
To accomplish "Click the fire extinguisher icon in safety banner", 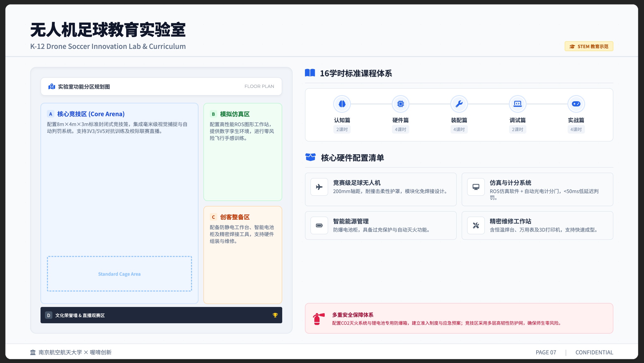I will (319, 319).
